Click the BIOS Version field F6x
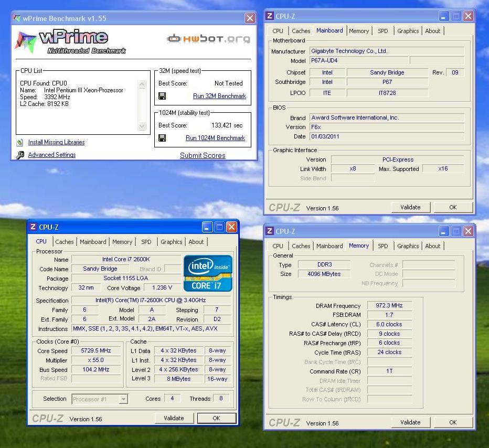The image size is (489, 448). coord(387,127)
